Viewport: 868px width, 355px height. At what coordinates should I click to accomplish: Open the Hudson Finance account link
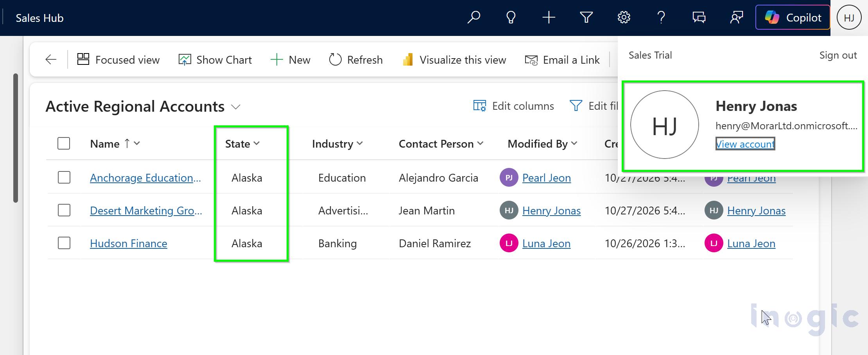129,243
